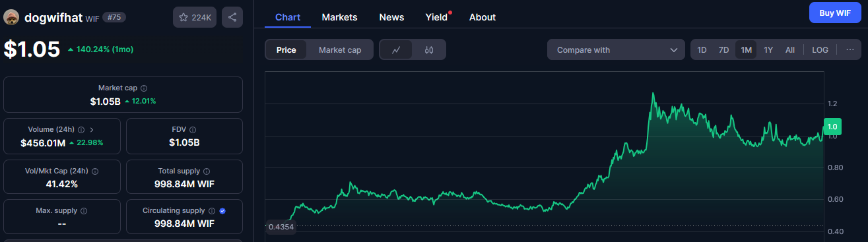Screen dimensions: 868x242
Task: Click Vol/Mkt Cap info icon
Action: 95,171
